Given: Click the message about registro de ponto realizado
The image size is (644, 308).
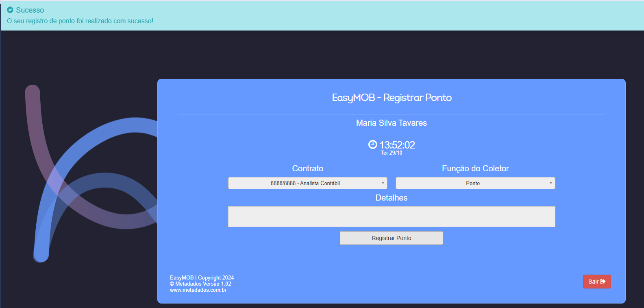Looking at the screenshot, I should tap(80, 21).
